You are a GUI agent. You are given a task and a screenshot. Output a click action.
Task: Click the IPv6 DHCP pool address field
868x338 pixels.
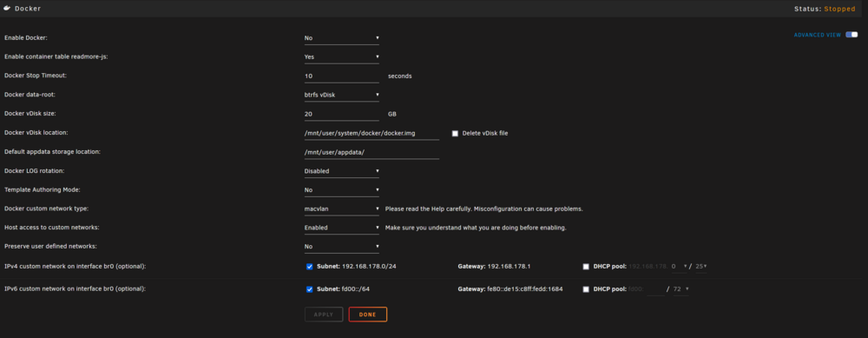655,289
